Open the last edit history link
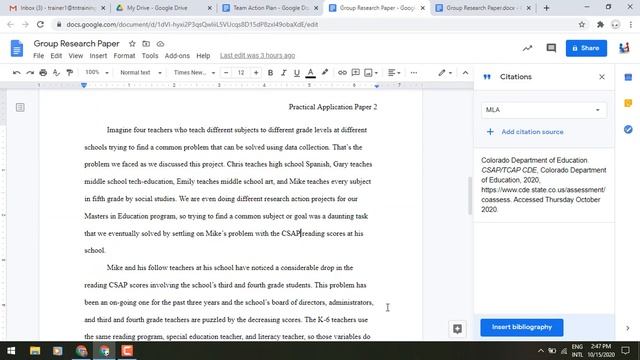Image resolution: width=640 pixels, height=360 pixels. [257, 56]
